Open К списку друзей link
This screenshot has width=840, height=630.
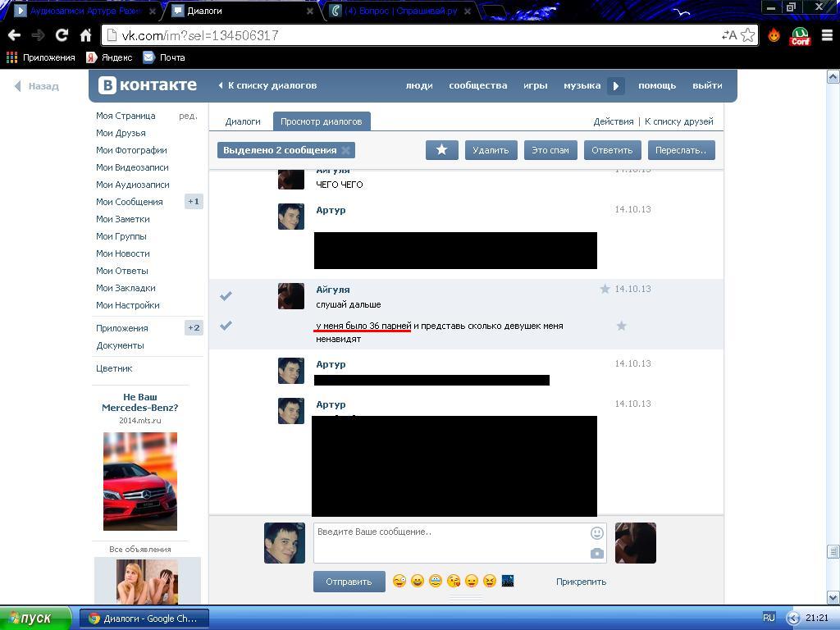pyautogui.click(x=678, y=121)
